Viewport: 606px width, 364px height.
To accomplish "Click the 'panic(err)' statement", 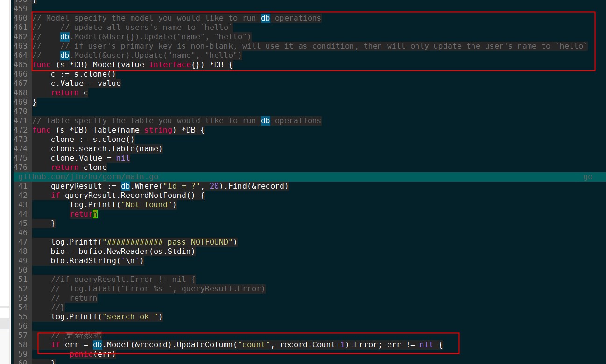I will tap(93, 354).
